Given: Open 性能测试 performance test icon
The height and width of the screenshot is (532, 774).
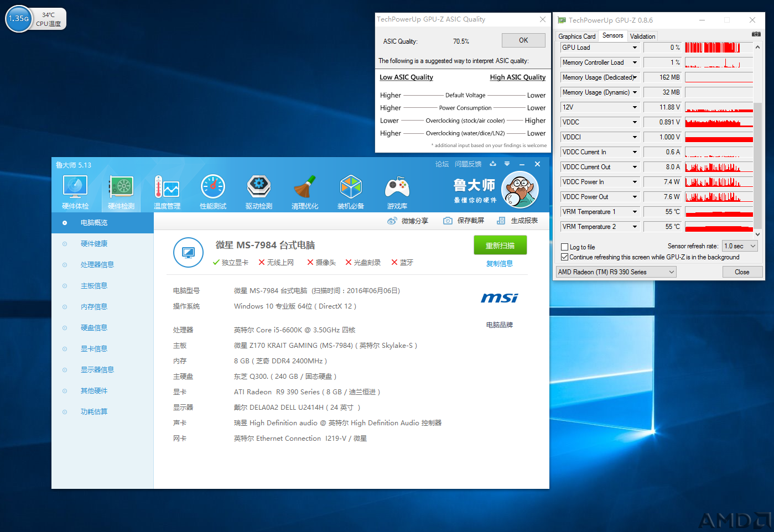Looking at the screenshot, I should point(213,187).
